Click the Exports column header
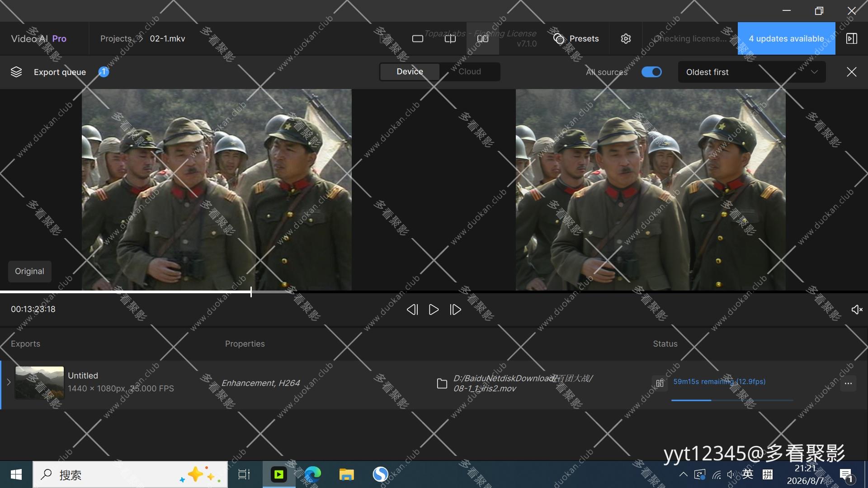 coord(25,344)
